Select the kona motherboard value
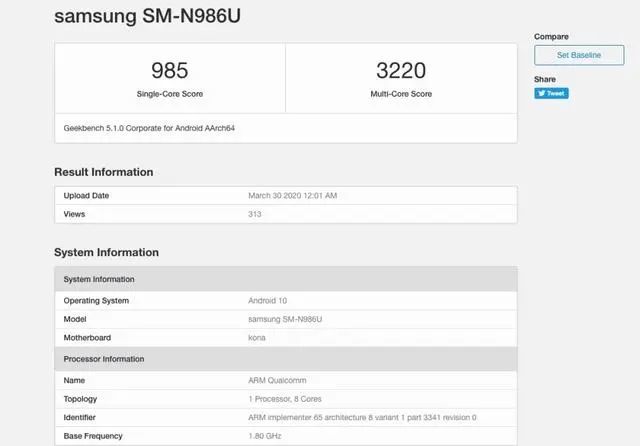640x446 pixels. (257, 338)
